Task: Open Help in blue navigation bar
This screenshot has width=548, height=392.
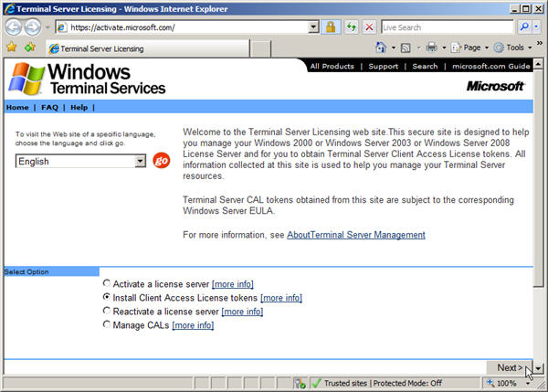Action: pos(79,107)
